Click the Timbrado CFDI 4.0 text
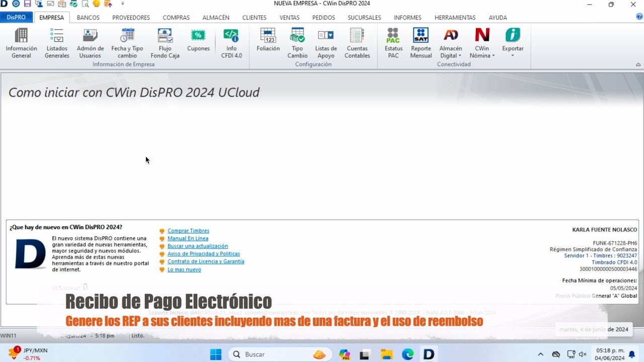This screenshot has height=362, width=644. click(x=614, y=262)
